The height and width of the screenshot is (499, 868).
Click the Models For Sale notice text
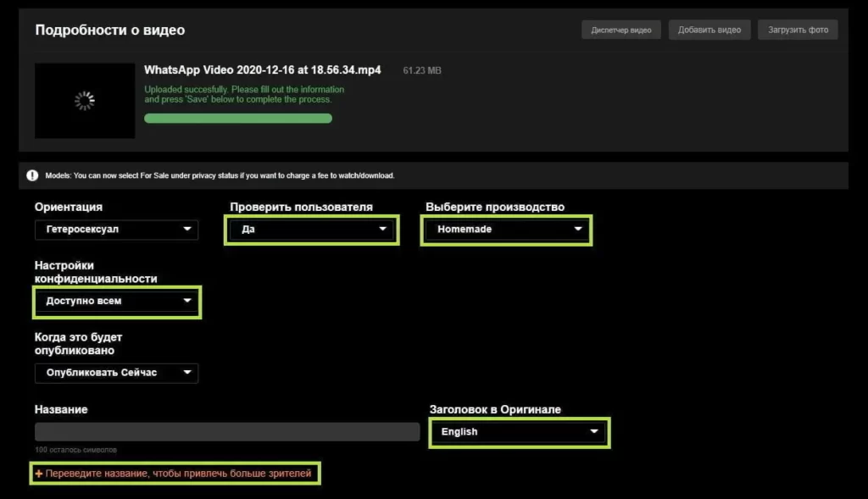tap(220, 176)
